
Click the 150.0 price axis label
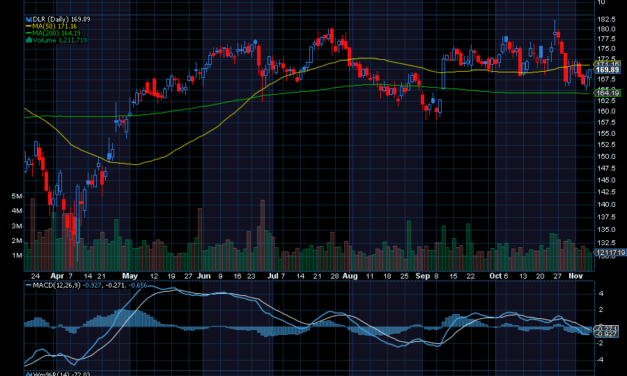click(x=606, y=156)
